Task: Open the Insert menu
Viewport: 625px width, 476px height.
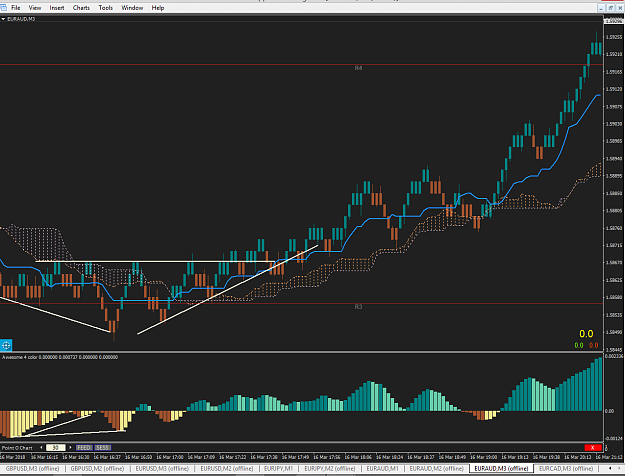Action: tap(57, 8)
